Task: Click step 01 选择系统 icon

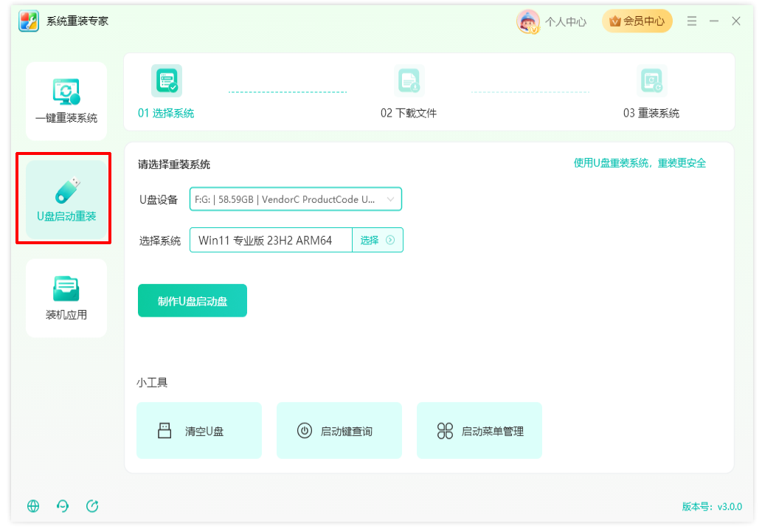Action: (167, 80)
